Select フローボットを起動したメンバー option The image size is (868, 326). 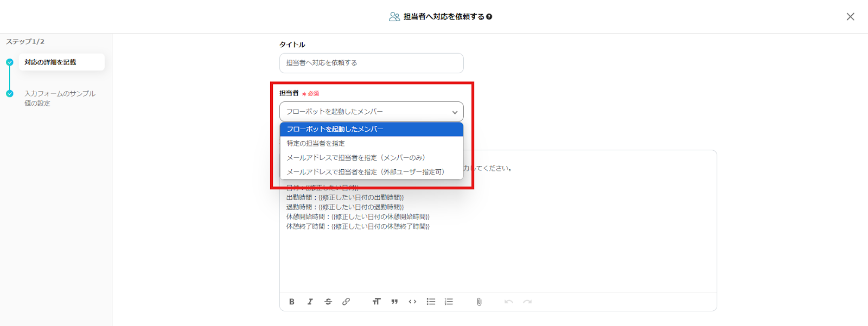click(372, 129)
